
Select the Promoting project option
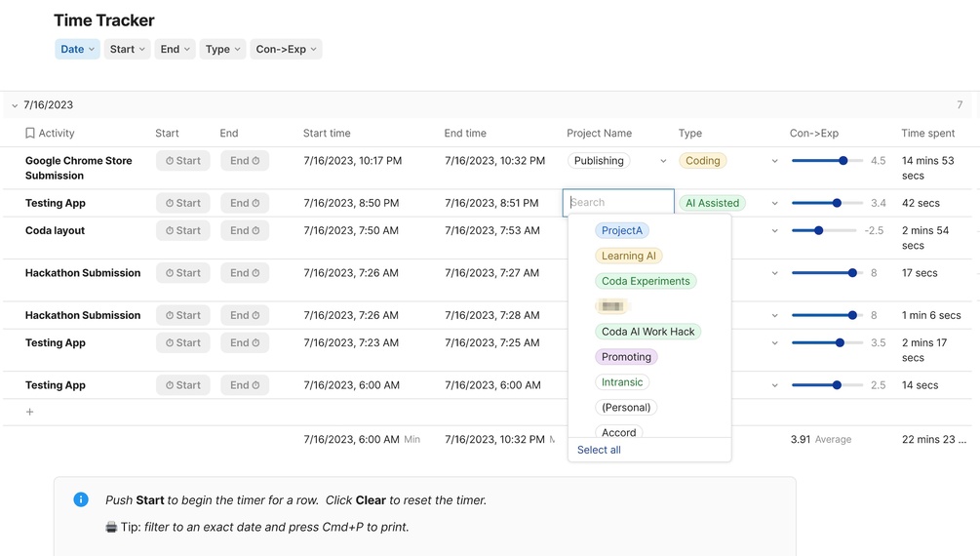pyautogui.click(x=626, y=357)
